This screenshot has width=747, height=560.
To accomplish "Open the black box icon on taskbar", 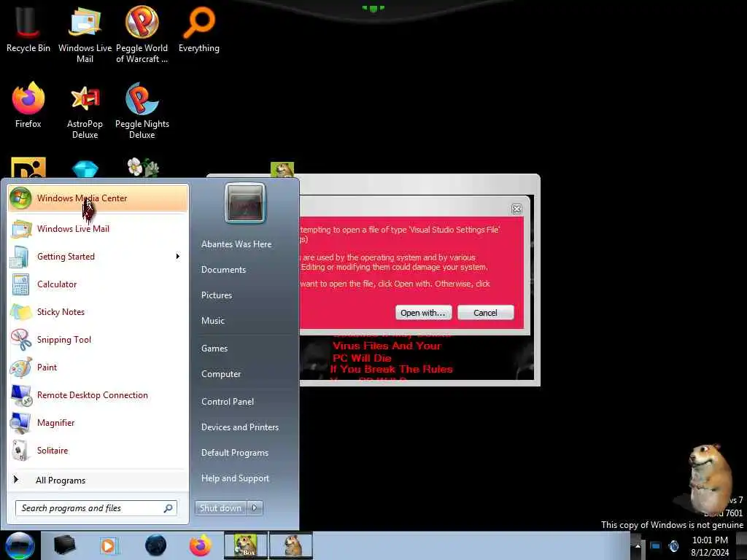I will (x=64, y=545).
